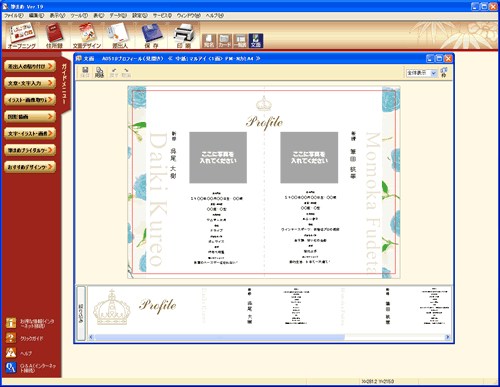Switch to カード card view
Viewport: 500px width, 387px height.
(224, 41)
